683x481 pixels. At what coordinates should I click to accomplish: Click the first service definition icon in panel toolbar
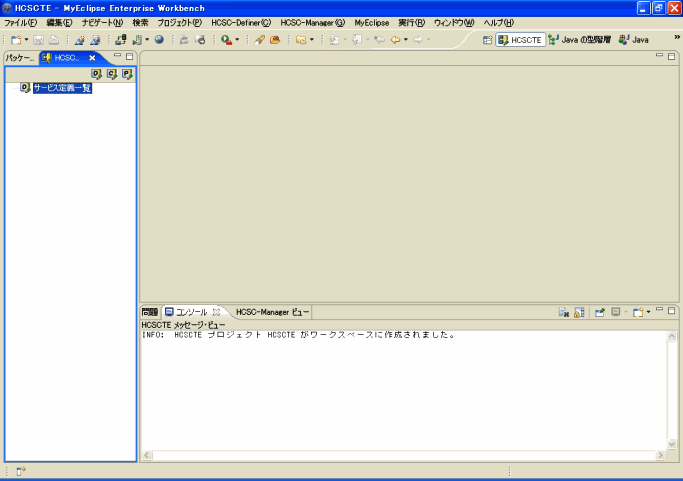[96, 73]
